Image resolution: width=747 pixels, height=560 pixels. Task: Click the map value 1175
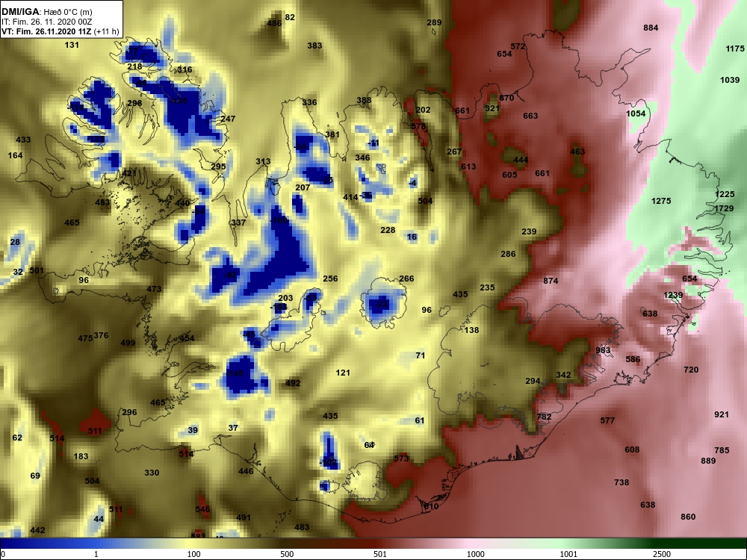click(734, 49)
